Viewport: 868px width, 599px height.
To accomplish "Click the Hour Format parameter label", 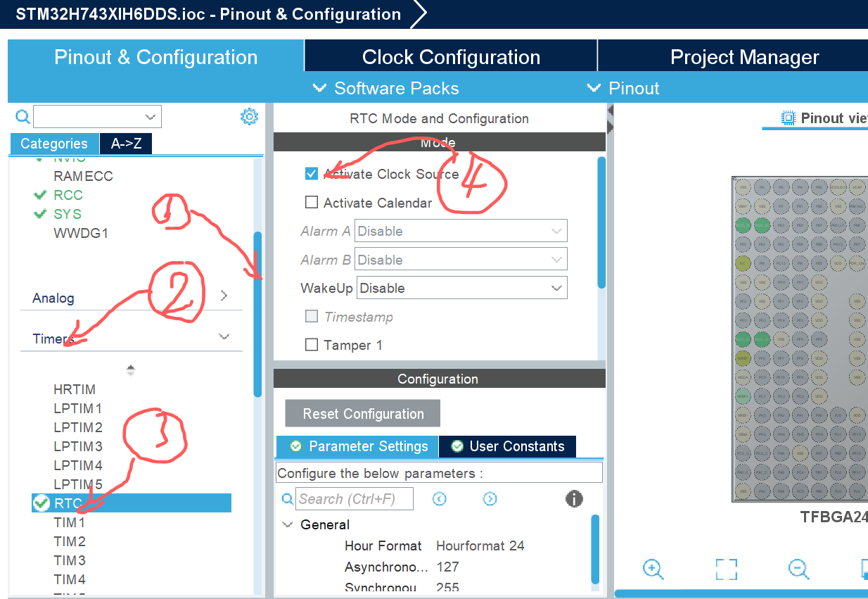I will click(383, 546).
